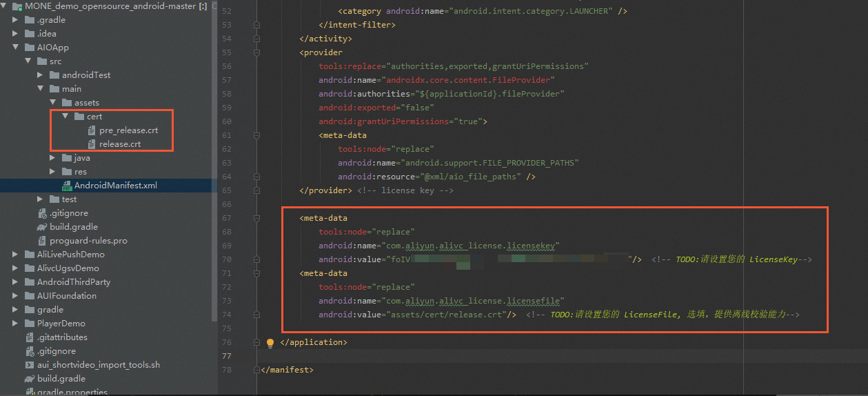
Task: Click the pre_release.crt file icon
Action: click(92, 130)
